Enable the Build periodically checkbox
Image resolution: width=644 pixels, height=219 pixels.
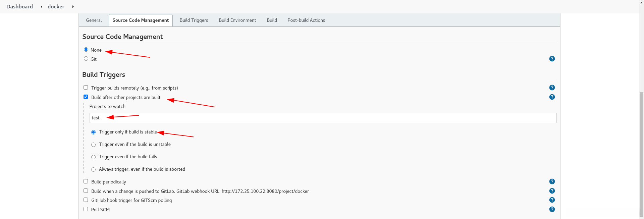(86, 181)
